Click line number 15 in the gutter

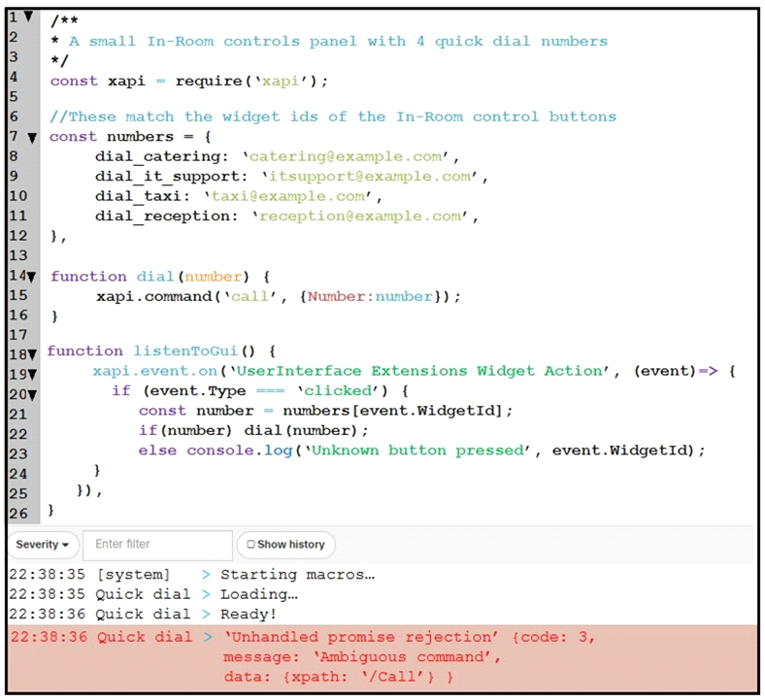[18, 295]
